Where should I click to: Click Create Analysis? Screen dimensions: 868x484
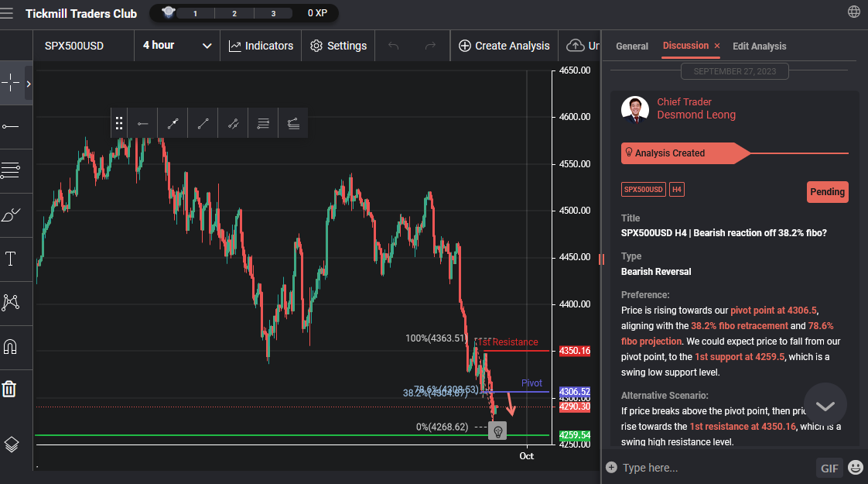[504, 46]
